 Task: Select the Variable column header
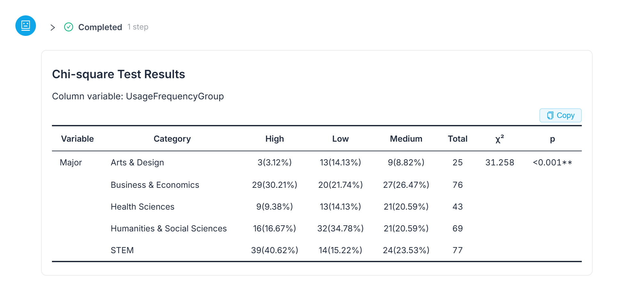click(x=77, y=139)
